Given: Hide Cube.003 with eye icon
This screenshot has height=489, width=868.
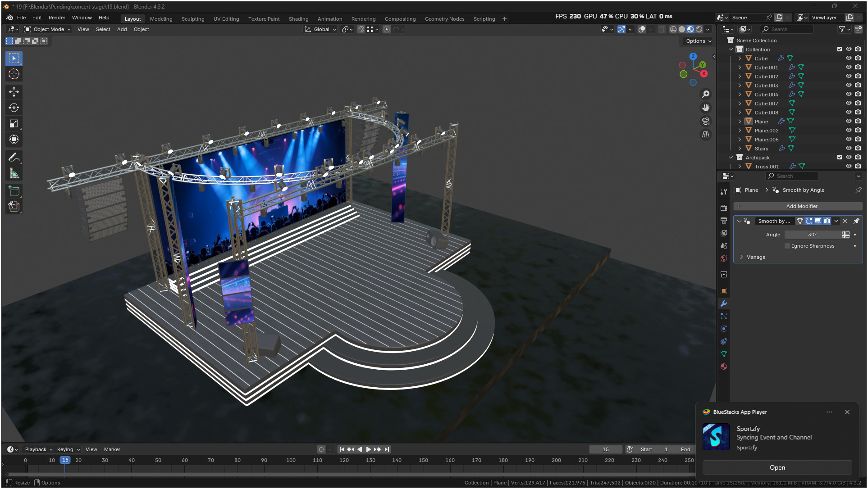Looking at the screenshot, I should click(849, 85).
